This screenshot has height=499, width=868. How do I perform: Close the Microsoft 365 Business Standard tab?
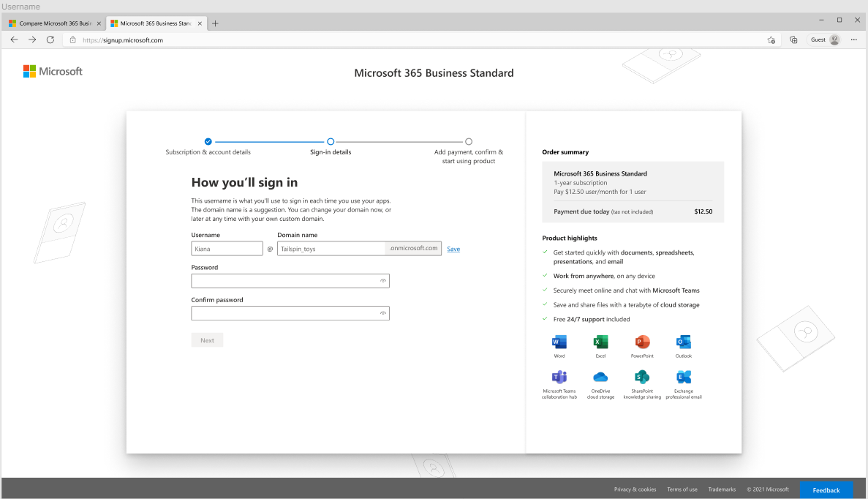[x=200, y=23]
